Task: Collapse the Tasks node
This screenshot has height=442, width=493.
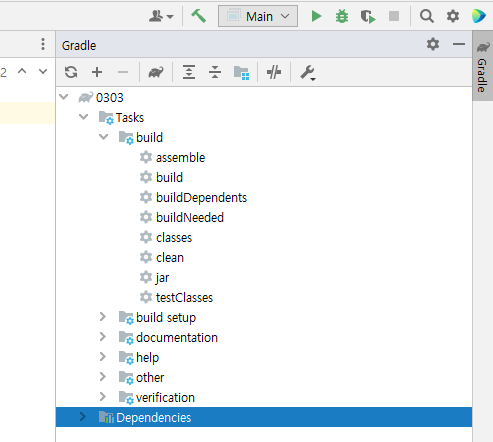Action: pos(83,117)
